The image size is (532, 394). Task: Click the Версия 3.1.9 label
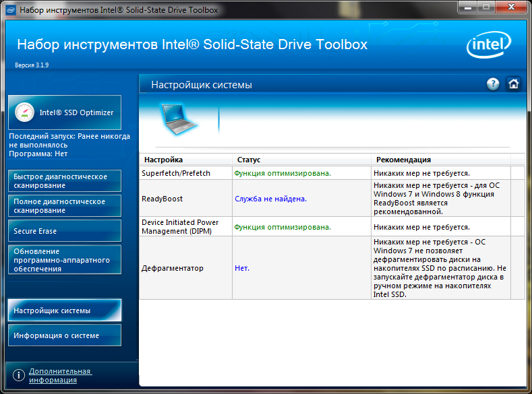(x=32, y=65)
